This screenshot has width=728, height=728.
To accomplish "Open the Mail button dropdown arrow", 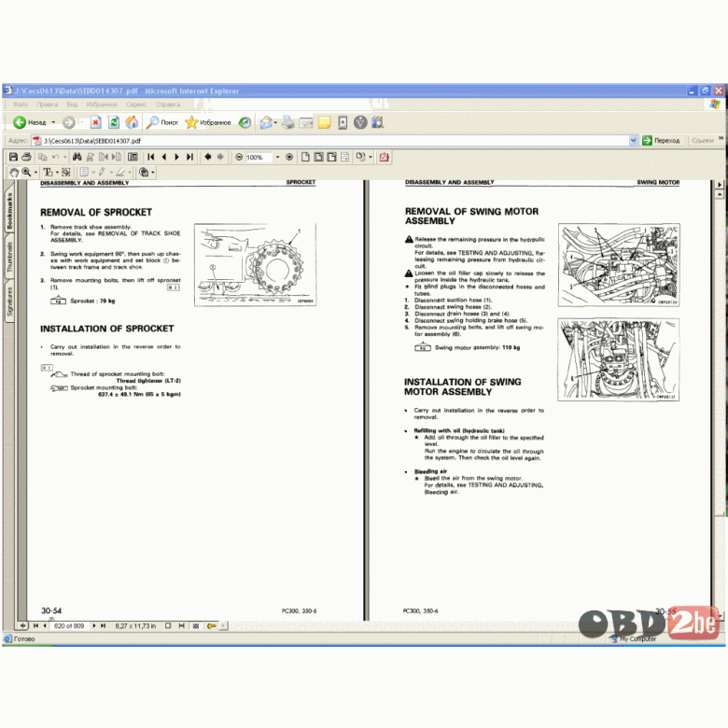I will pos(275,122).
